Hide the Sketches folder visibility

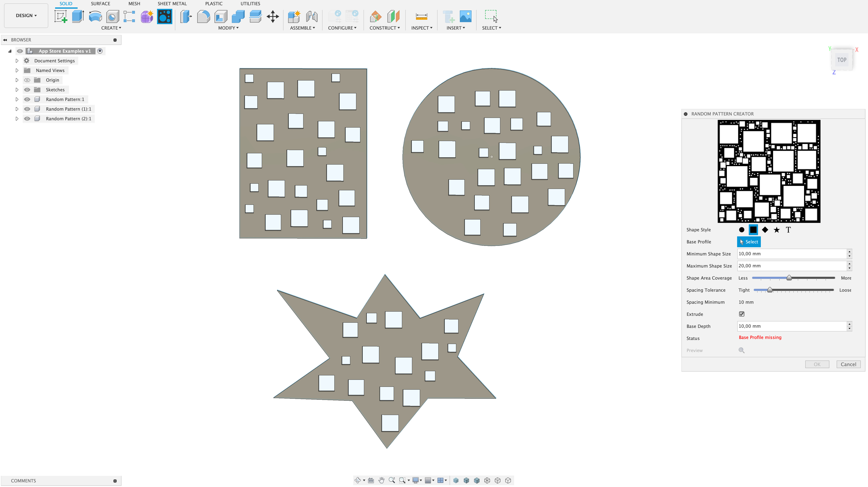[27, 90]
